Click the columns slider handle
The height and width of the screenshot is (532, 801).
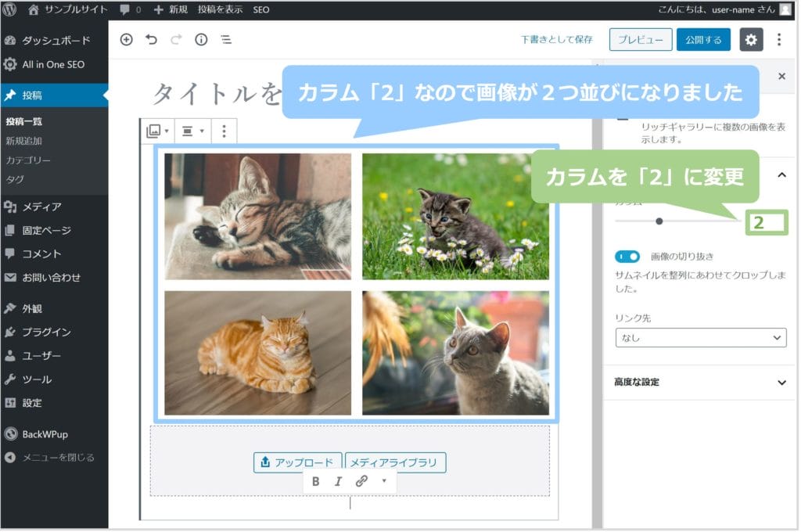[x=659, y=221]
